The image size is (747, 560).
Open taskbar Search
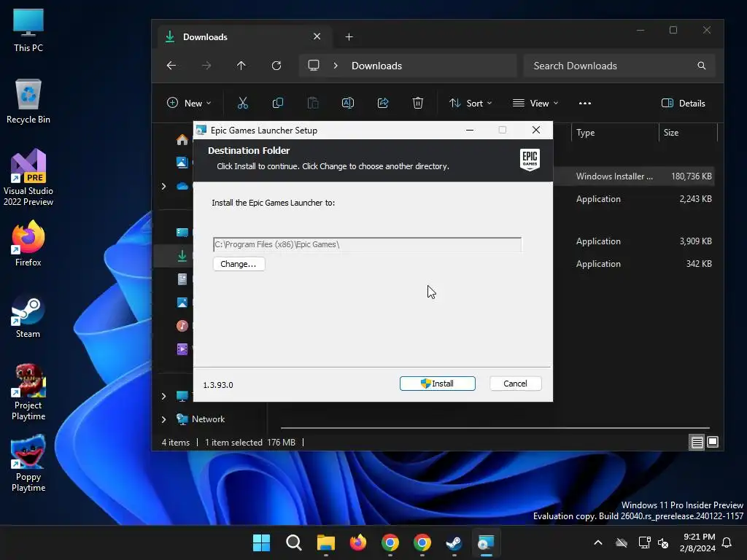click(293, 542)
